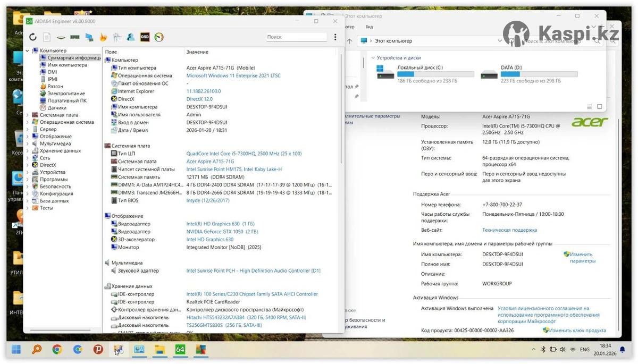The image size is (638, 364).
Task: Collapse the Компьютер tree node
Action: (28, 50)
